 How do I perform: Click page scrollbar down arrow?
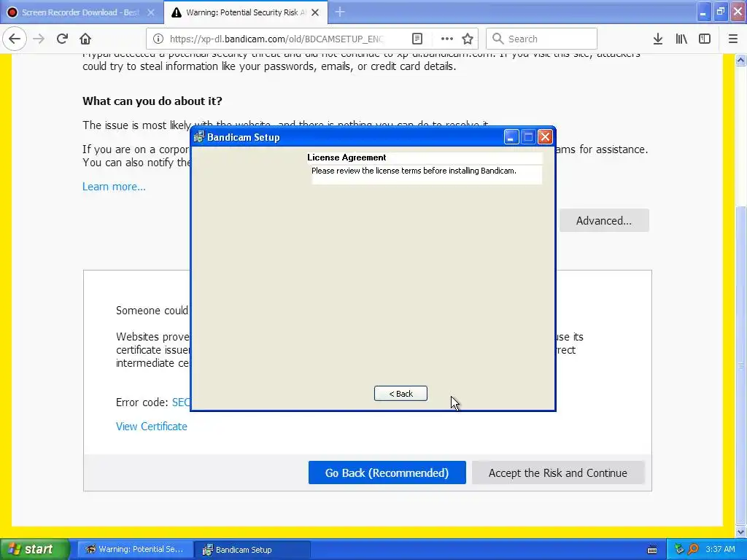741,532
